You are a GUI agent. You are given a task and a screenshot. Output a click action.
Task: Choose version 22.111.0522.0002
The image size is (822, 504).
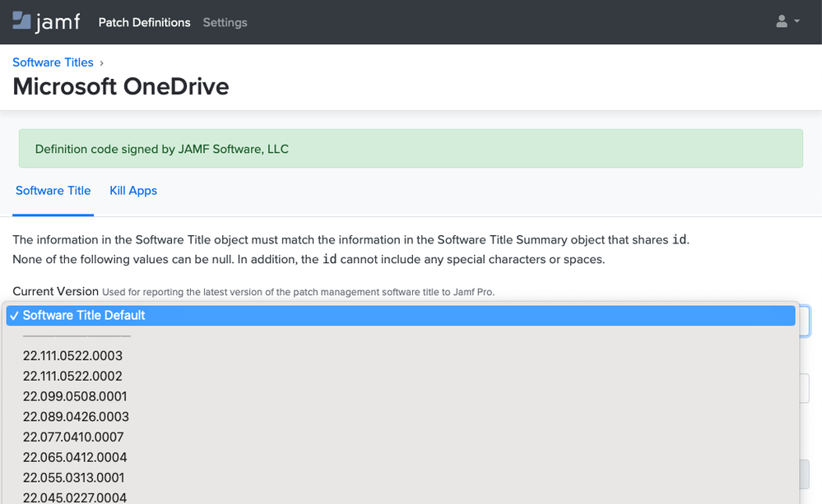[x=401, y=377]
